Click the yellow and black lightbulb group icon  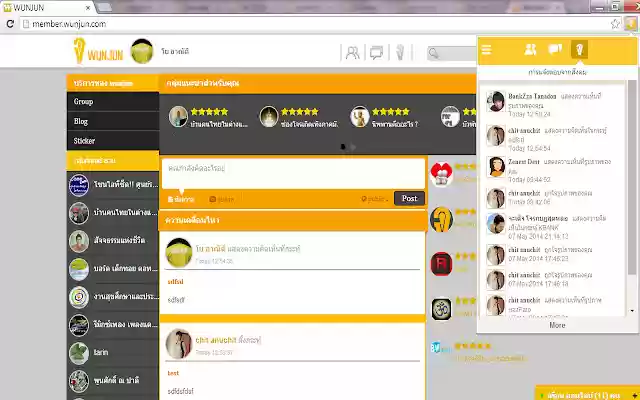441,219
